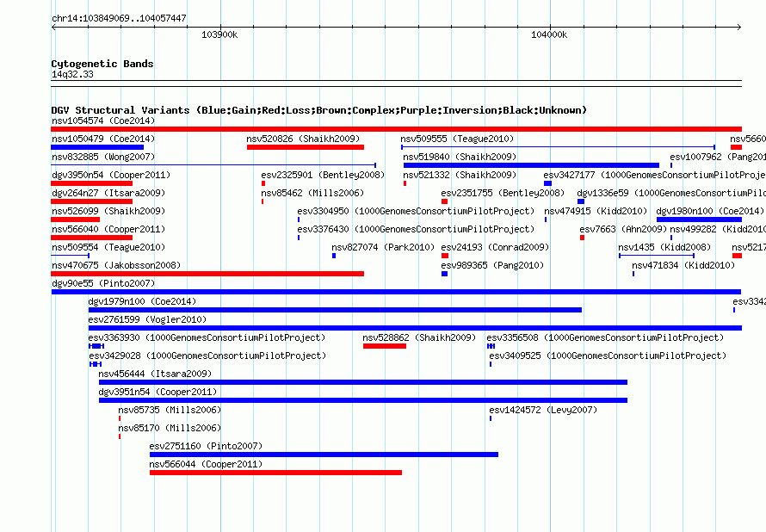Open dgv3951n54 (Cooper2011) label
The image size is (766, 532).
158,392
